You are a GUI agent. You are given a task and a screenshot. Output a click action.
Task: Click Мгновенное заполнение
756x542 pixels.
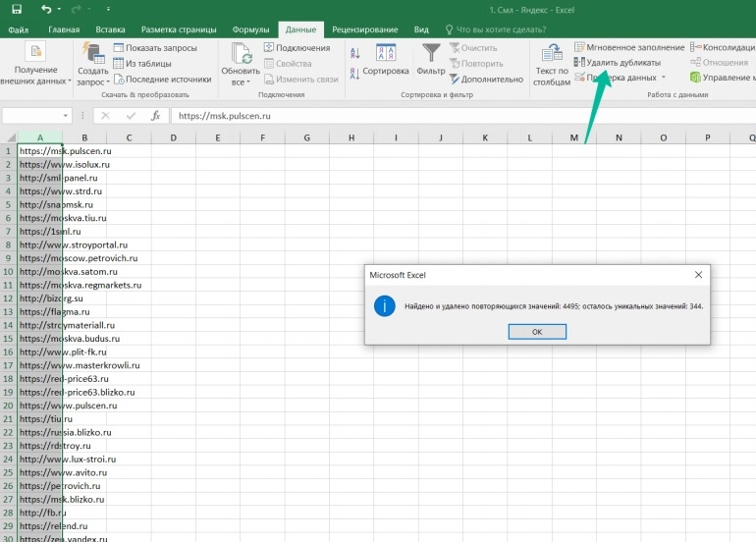[629, 47]
